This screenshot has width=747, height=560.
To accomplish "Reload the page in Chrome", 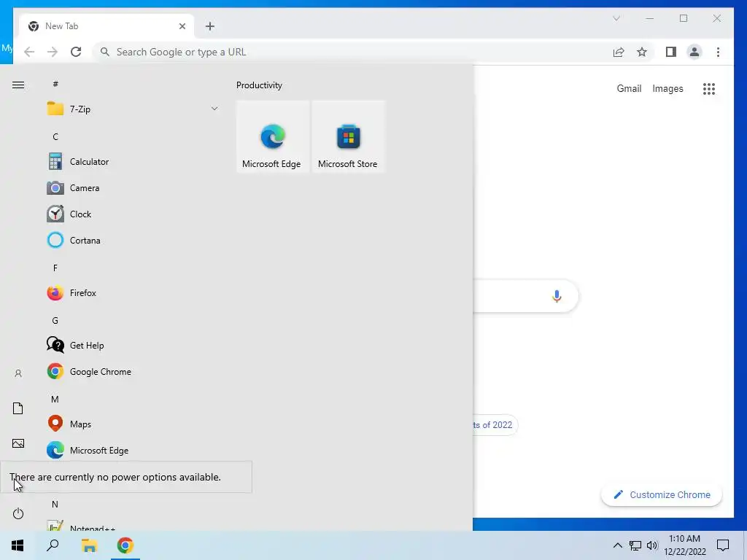I will (x=76, y=52).
